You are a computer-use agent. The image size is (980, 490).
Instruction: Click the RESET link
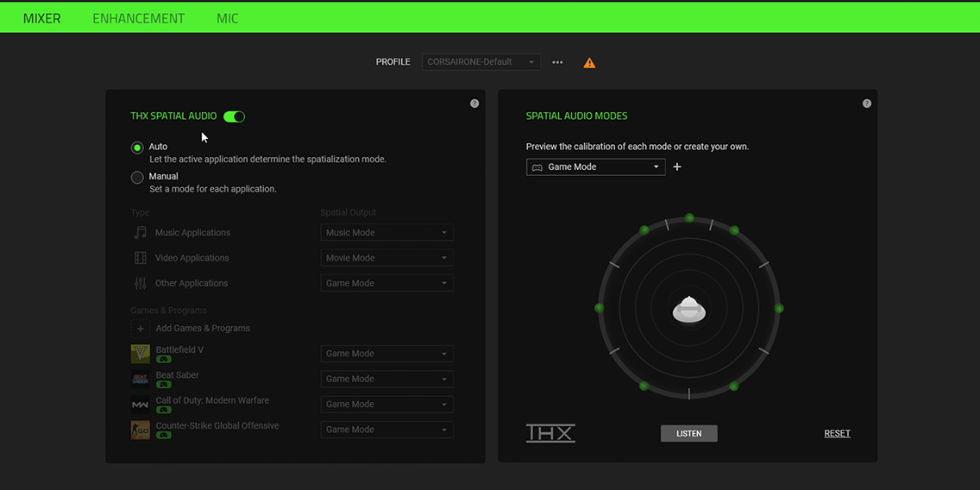click(x=837, y=433)
